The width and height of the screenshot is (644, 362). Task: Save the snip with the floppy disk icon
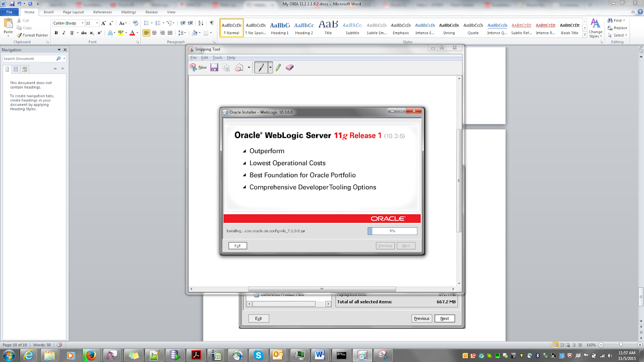214,68
